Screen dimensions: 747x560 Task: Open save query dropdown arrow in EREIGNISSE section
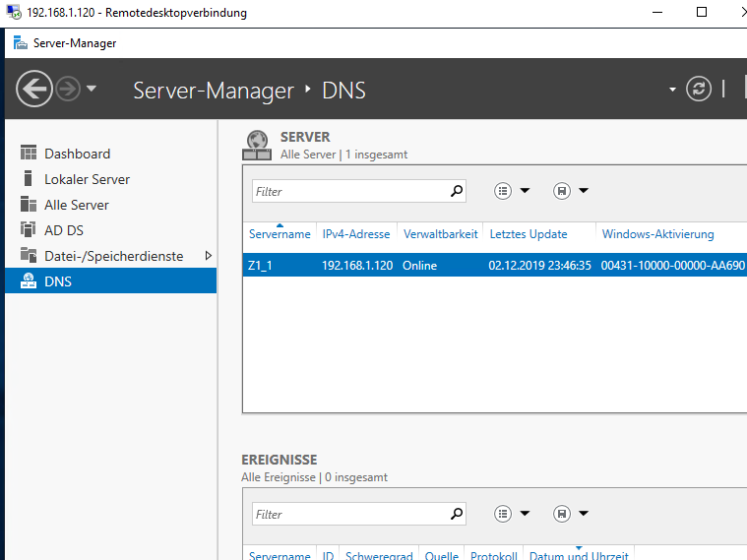click(x=584, y=514)
